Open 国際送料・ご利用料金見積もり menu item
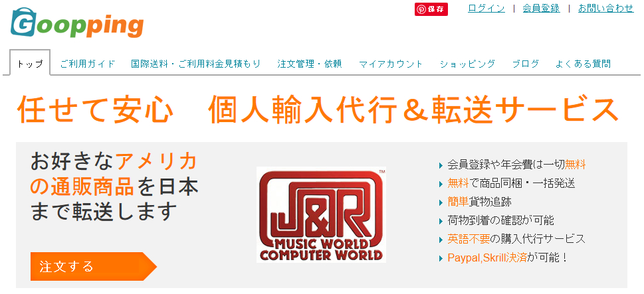This screenshot has width=644, height=294. [x=196, y=64]
